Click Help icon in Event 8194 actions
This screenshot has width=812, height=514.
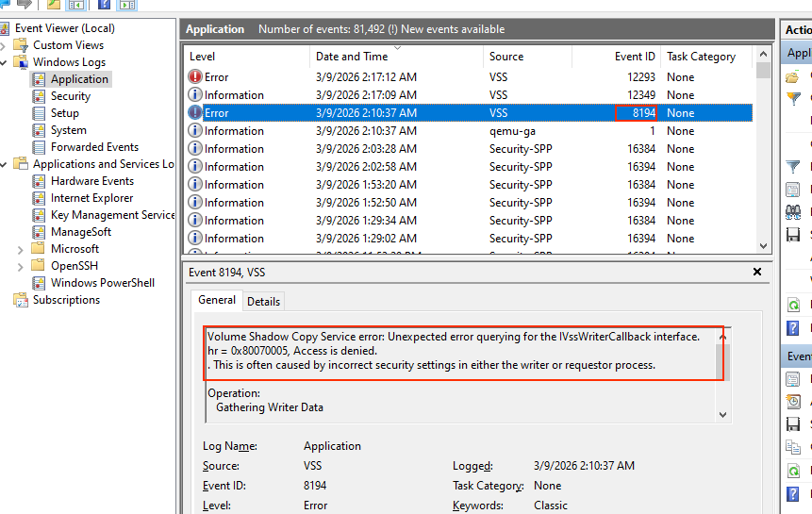[x=793, y=494]
